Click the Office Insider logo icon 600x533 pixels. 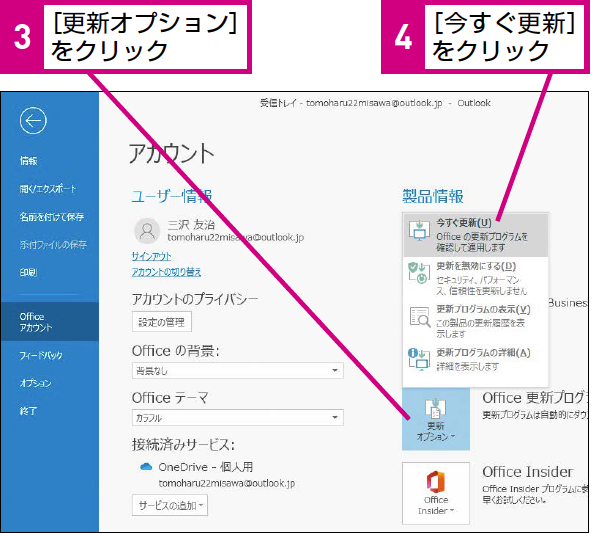pyautogui.click(x=436, y=482)
